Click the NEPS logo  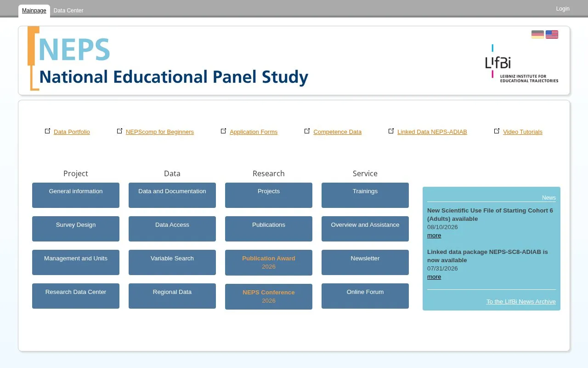[x=168, y=58]
